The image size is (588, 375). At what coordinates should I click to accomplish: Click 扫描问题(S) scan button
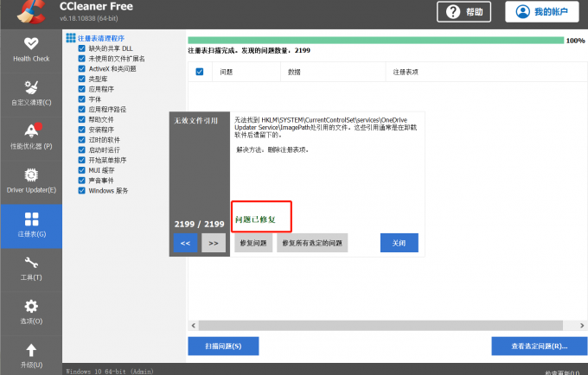point(223,346)
